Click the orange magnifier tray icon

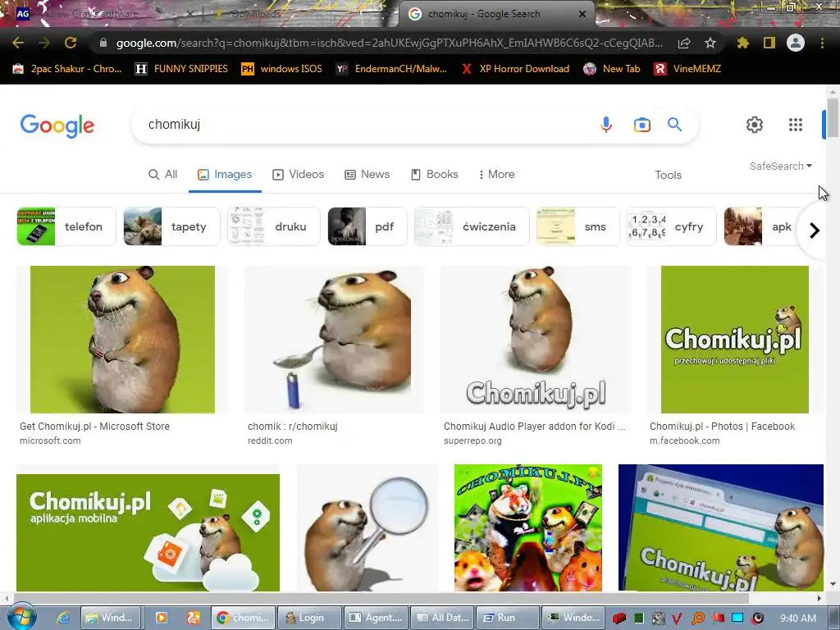click(698, 619)
